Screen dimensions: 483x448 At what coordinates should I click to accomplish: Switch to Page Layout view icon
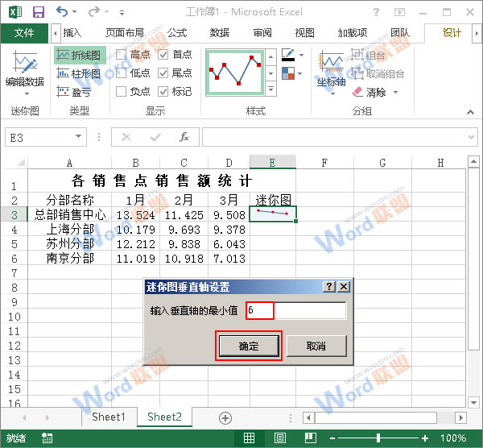280,438
